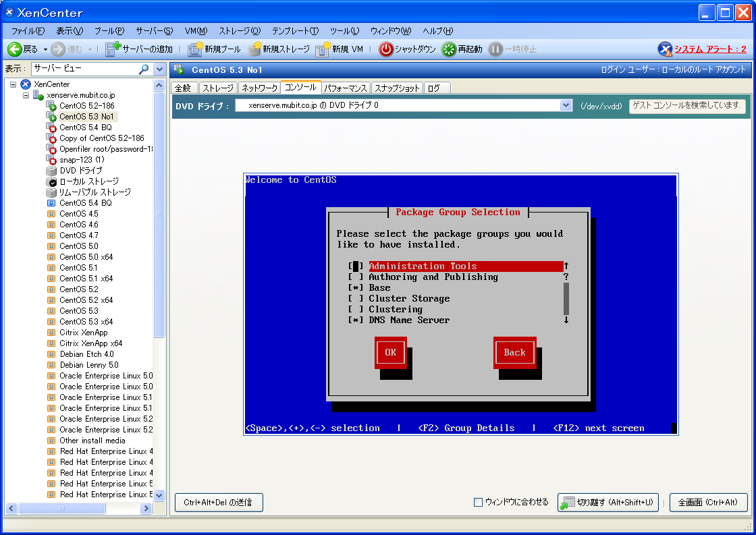The width and height of the screenshot is (756, 535).
Task: Click the xenserve.mubit.co.jp server icon
Action: coord(38,95)
